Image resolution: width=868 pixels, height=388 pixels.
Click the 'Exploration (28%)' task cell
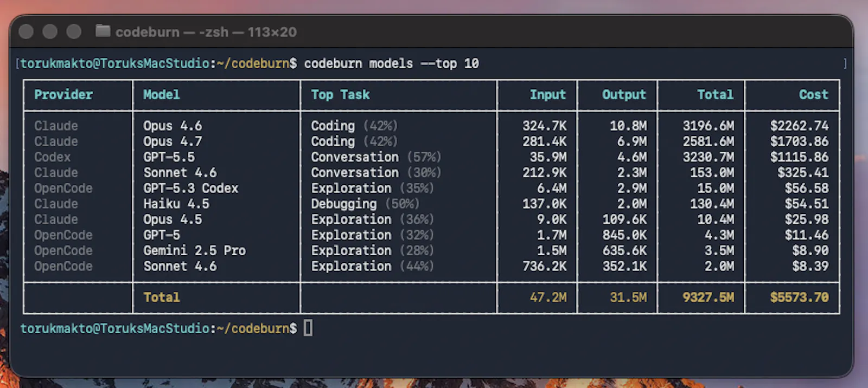coord(373,251)
